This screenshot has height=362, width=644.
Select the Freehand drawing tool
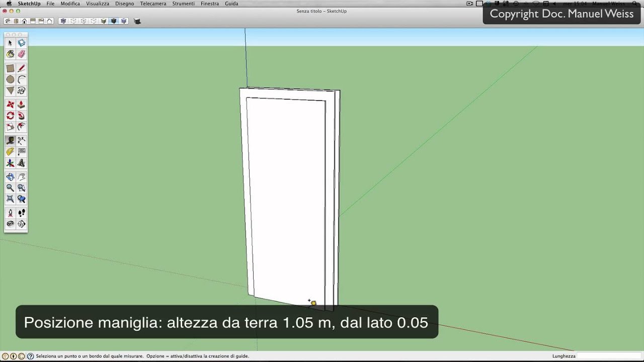coord(21,90)
